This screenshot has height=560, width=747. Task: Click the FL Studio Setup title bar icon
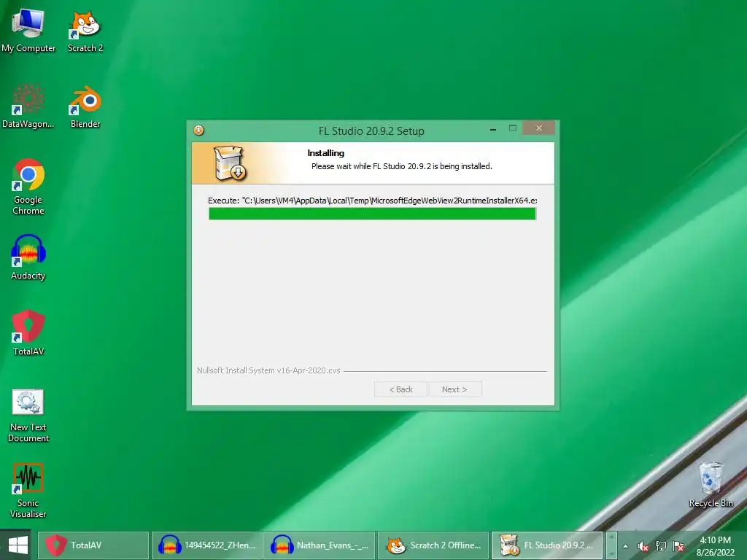[198, 130]
